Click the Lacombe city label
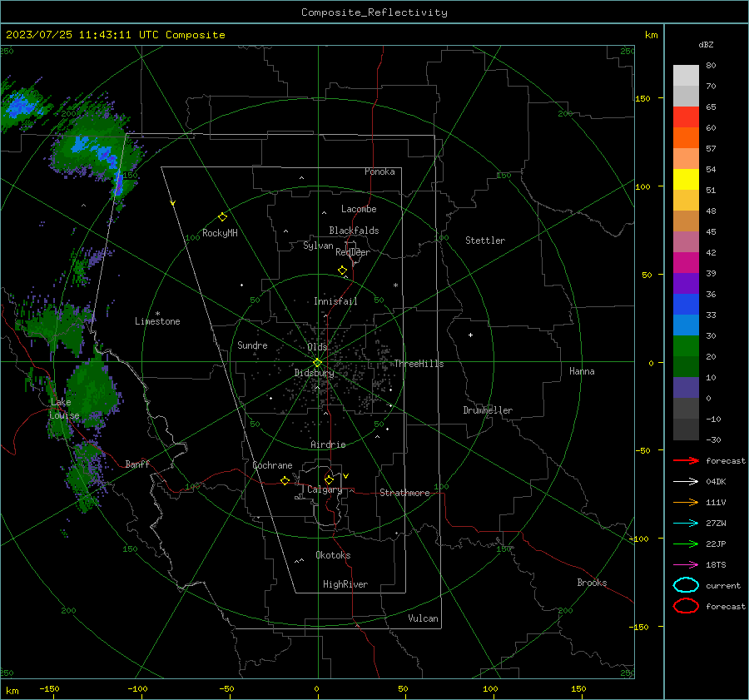The height and width of the screenshot is (700, 749). (x=359, y=209)
